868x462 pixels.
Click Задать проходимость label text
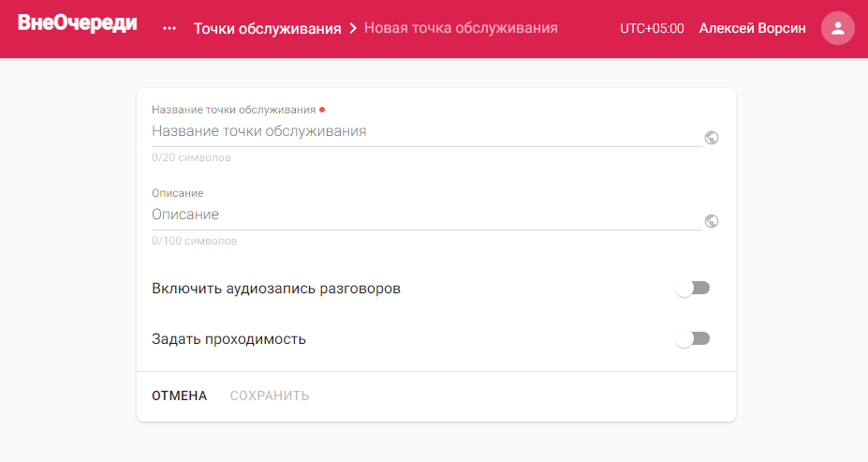tap(228, 339)
